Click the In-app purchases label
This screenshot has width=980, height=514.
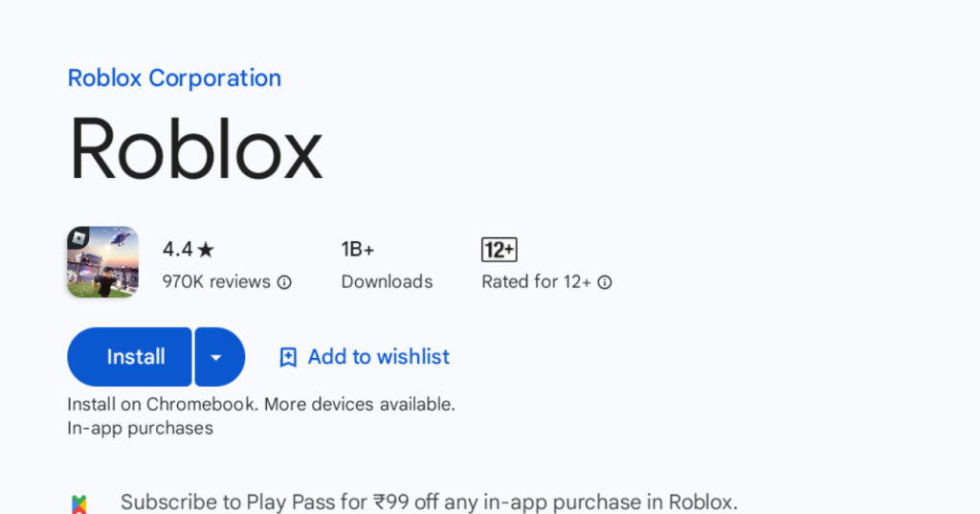(x=140, y=428)
